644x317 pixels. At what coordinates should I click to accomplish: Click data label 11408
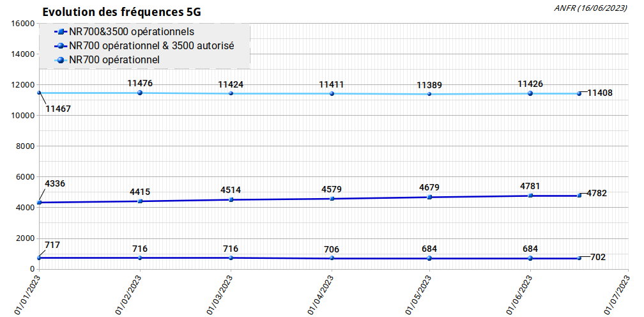[600, 93]
